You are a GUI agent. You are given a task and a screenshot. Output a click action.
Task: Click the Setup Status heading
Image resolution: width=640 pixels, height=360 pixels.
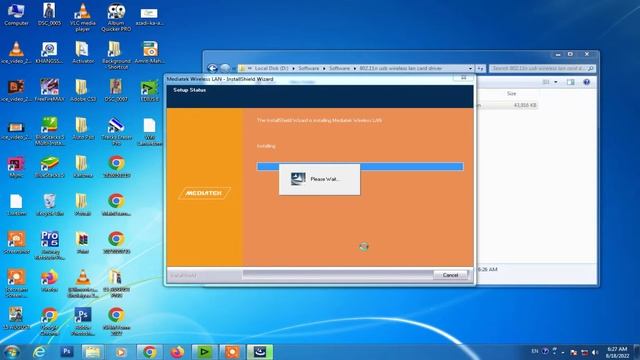pyautogui.click(x=190, y=90)
